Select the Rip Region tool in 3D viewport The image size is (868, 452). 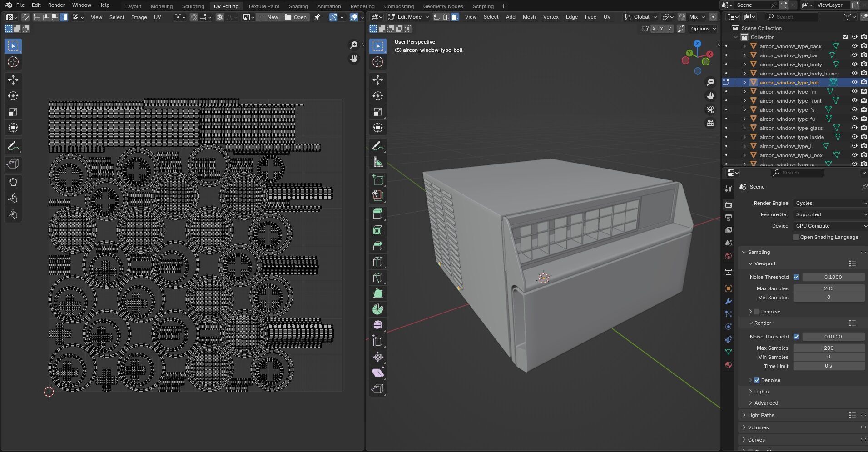(x=378, y=389)
